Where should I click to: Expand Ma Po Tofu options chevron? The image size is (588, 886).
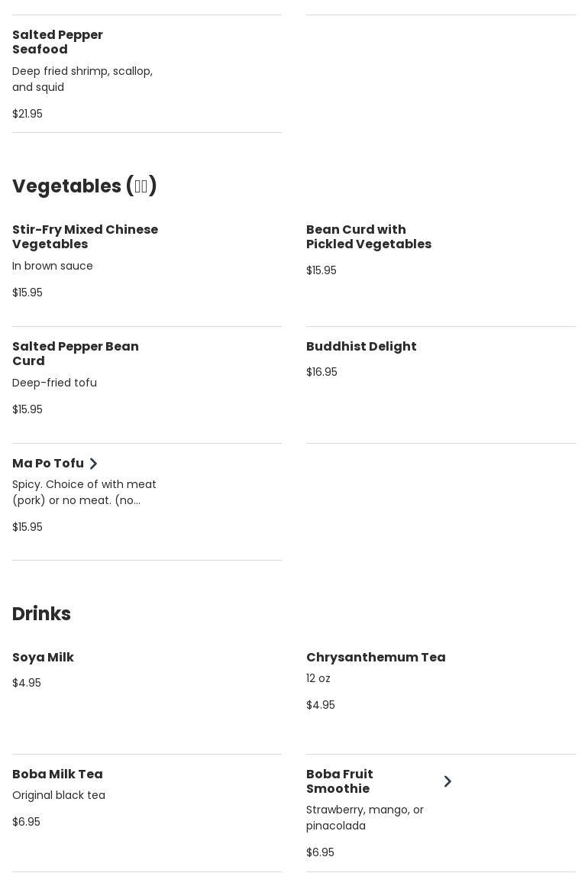coord(93,464)
